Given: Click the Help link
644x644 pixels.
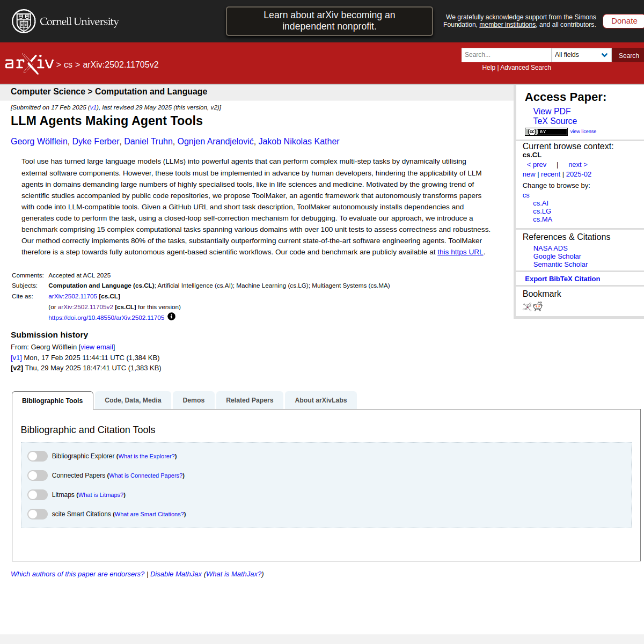Looking at the screenshot, I should [488, 68].
